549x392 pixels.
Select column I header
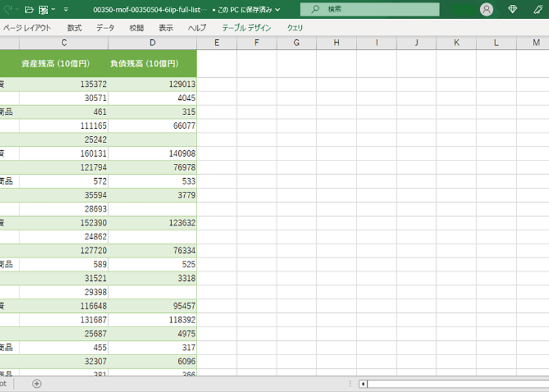tap(377, 43)
